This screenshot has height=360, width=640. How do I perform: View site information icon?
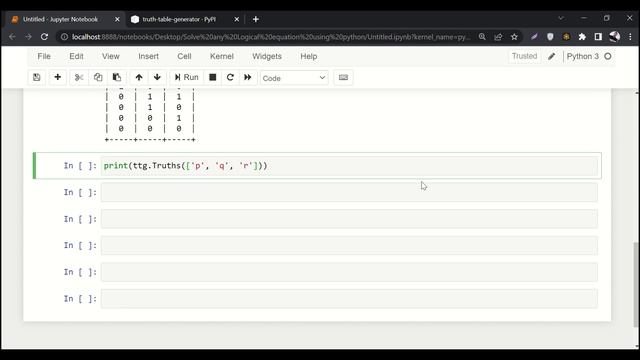click(64, 37)
